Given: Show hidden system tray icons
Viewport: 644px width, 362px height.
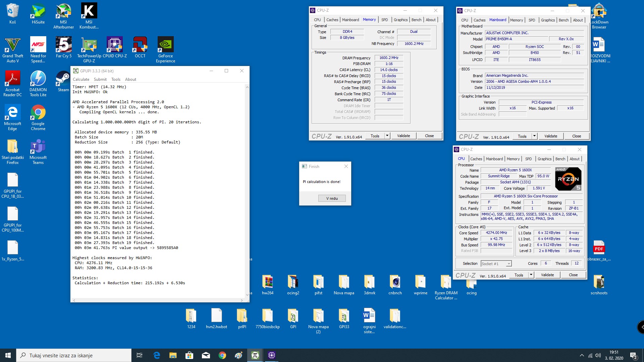Looking at the screenshot, I should [582, 355].
